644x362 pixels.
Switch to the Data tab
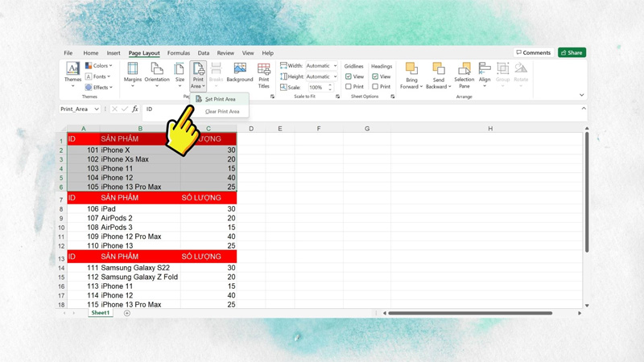pos(204,53)
